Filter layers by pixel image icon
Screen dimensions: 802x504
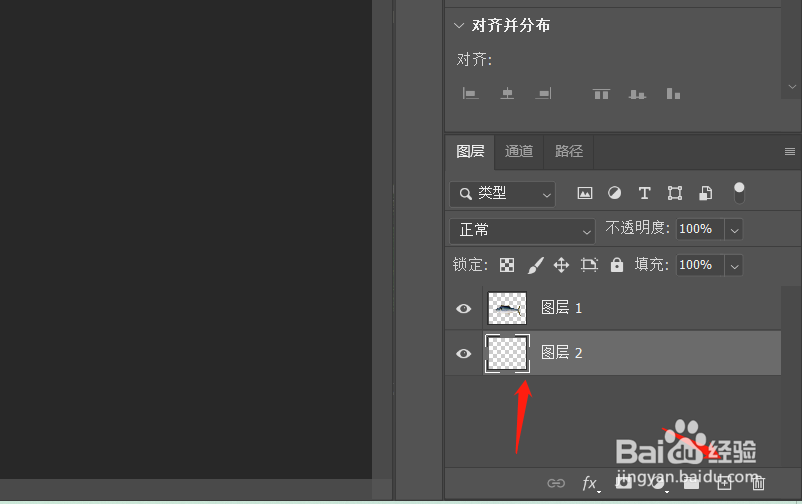pos(585,193)
